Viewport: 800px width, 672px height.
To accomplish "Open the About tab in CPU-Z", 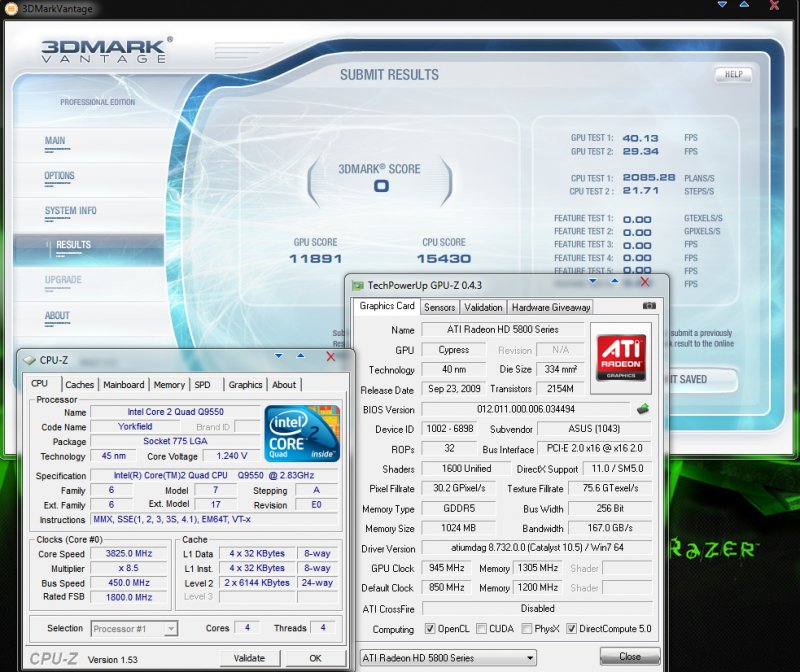I will pos(284,385).
